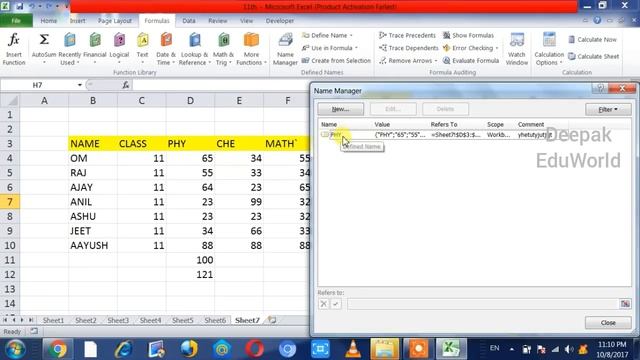
Task: Click Evaluate Formula
Action: 471,60
